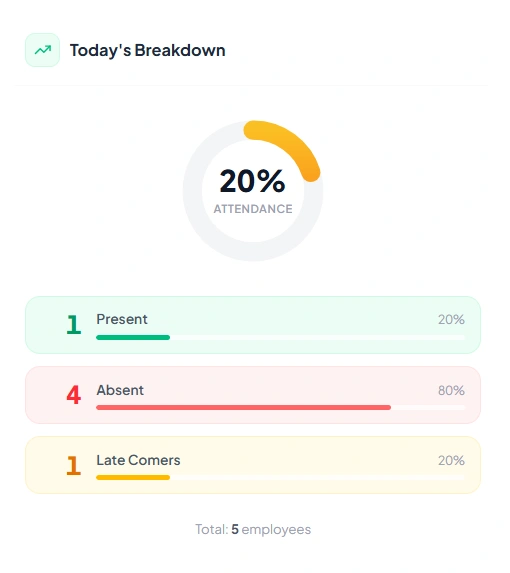
Task: Open the Present summary card
Action: coord(253,325)
